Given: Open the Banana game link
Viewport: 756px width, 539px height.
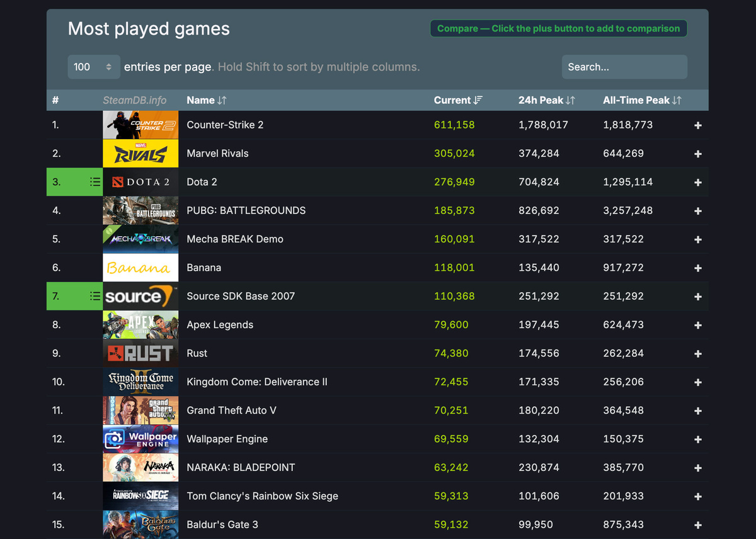Looking at the screenshot, I should point(203,268).
